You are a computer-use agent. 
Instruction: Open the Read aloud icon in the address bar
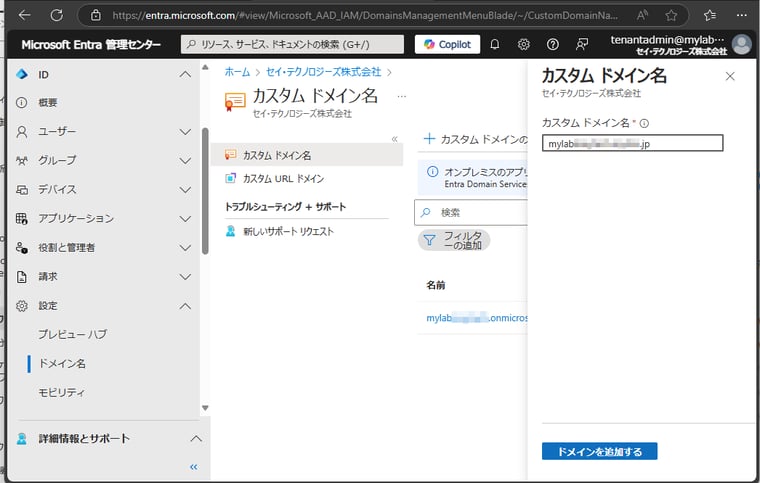pos(642,16)
